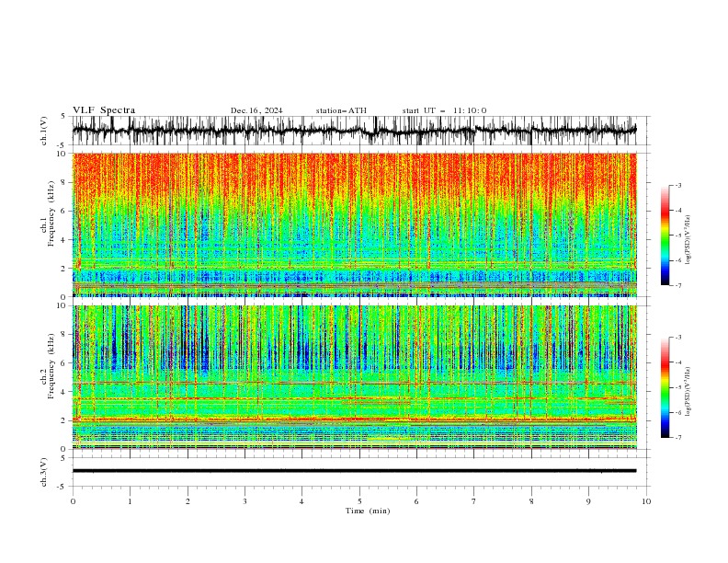Click the "1" minute tick on Time axis

point(130,501)
